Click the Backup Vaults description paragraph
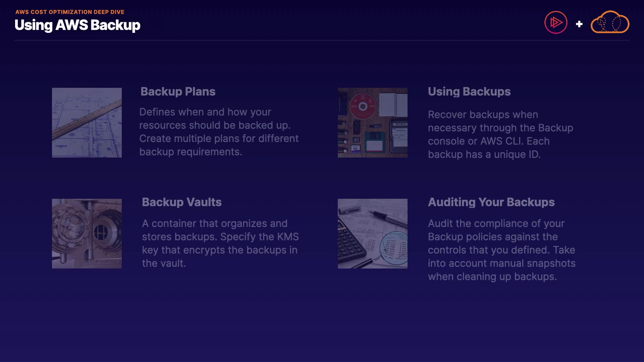644x362 pixels. (220, 243)
